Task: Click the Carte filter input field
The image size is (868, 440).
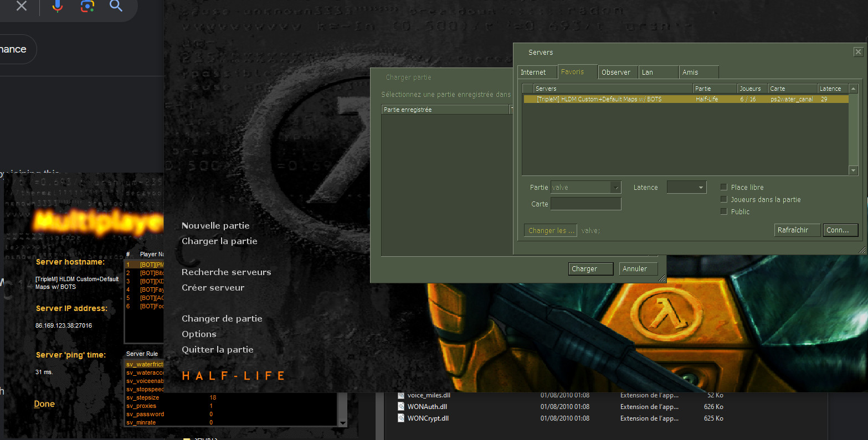Action: tap(586, 204)
